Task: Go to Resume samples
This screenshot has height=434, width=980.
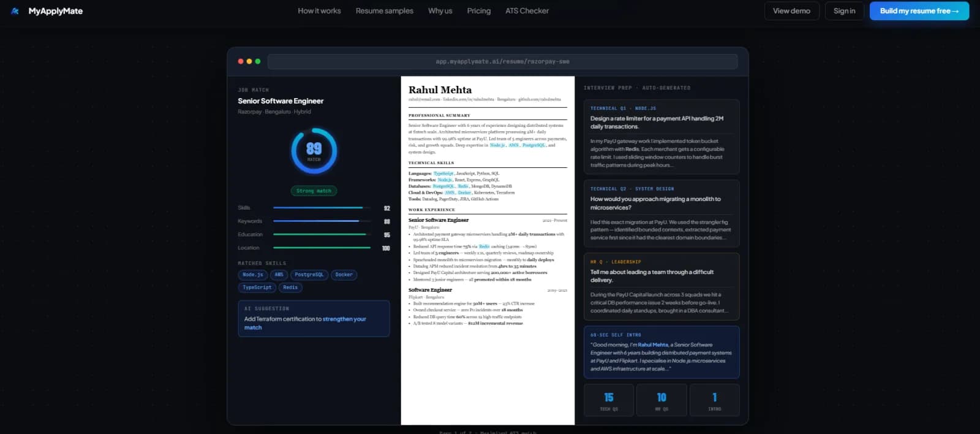Action: pos(385,11)
